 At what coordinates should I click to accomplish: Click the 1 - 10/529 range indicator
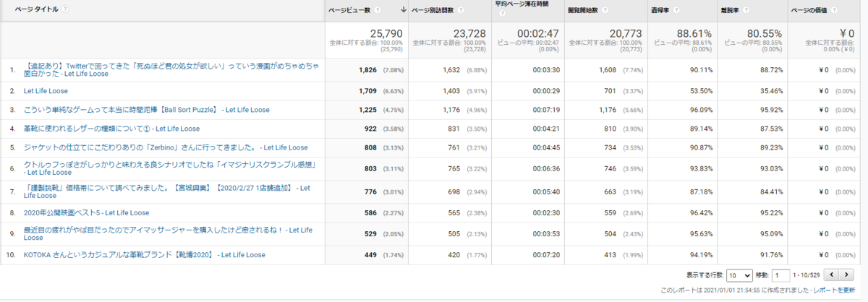[x=806, y=276]
